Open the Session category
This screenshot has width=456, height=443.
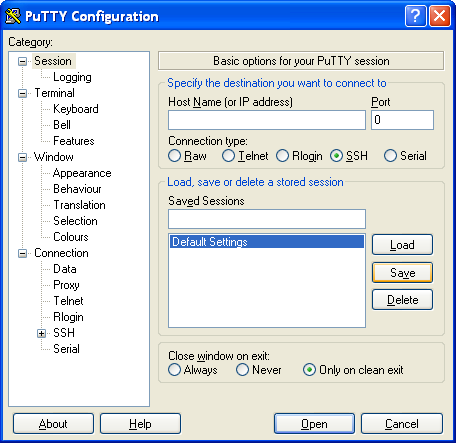53,61
